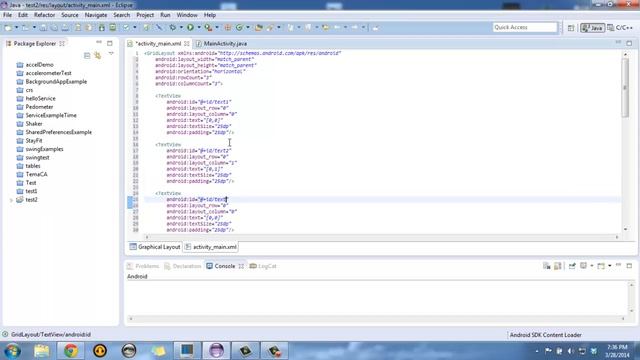Open the New file dropdown arrow
Image resolution: width=640 pixels, height=360 pixels.
16,27
